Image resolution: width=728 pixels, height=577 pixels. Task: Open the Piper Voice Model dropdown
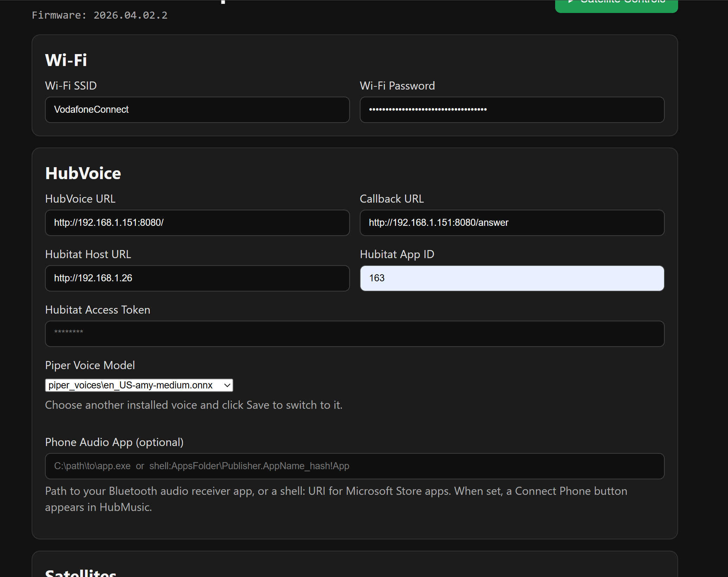pyautogui.click(x=138, y=385)
